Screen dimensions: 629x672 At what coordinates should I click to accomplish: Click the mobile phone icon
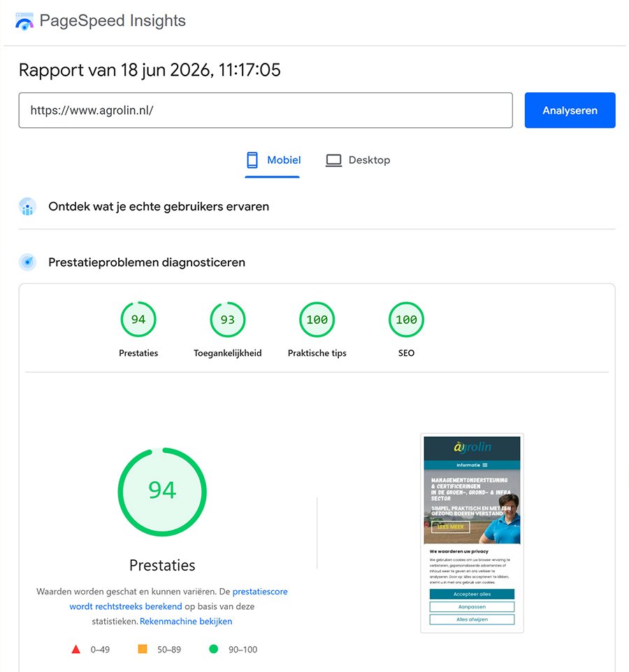[252, 160]
